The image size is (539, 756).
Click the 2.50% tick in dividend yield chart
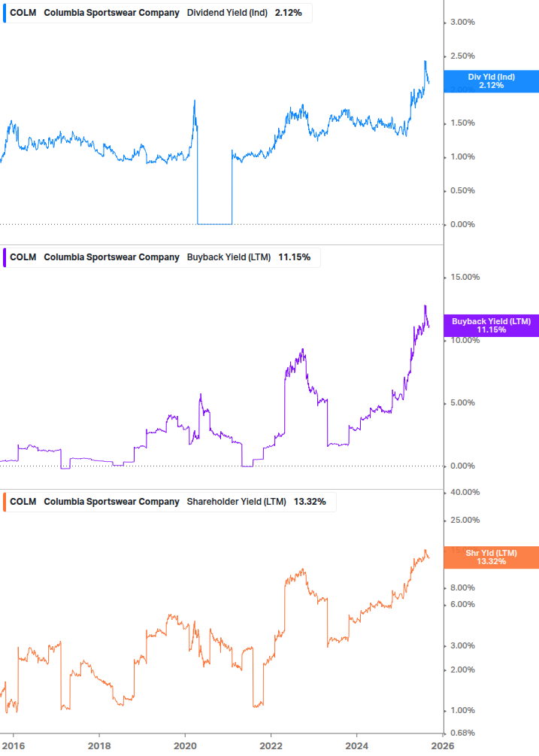462,56
